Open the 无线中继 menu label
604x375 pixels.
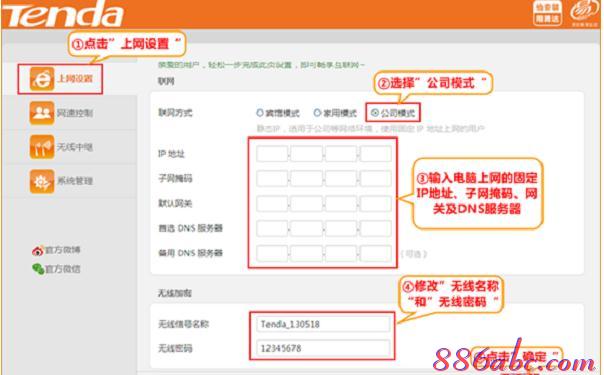tap(75, 147)
